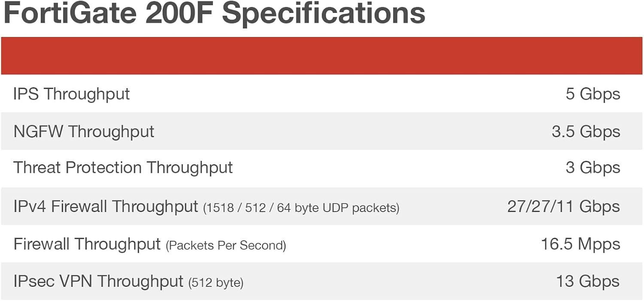
Task: Click the 512 byte note
Action: [216, 283]
